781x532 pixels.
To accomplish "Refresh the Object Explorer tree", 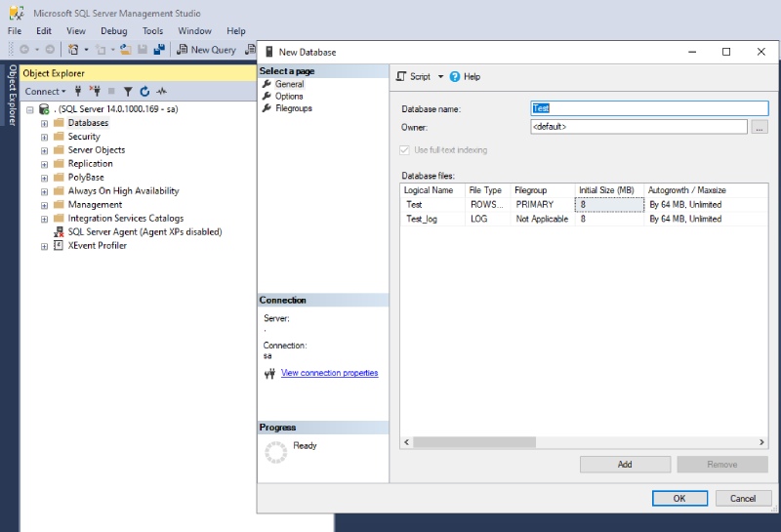I will click(144, 91).
